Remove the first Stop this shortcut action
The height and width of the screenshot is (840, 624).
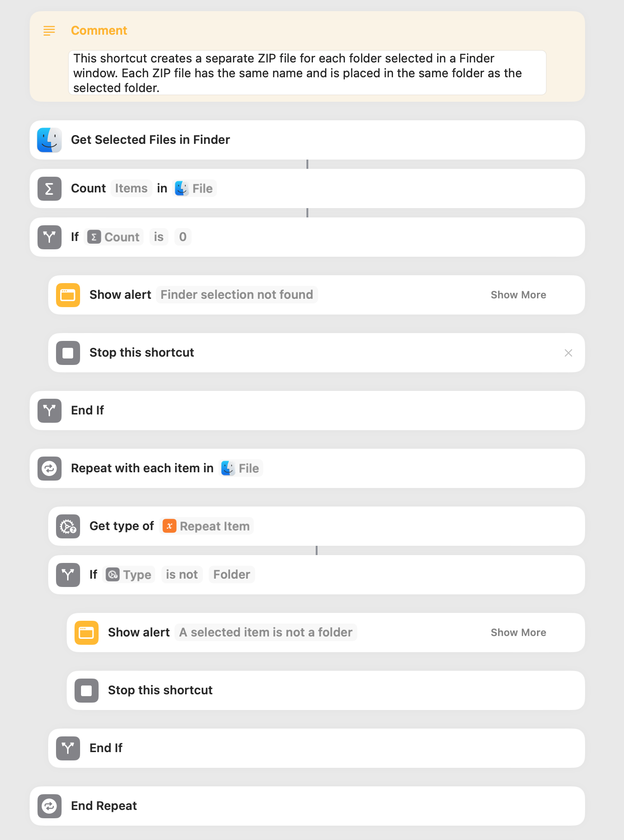[568, 353]
